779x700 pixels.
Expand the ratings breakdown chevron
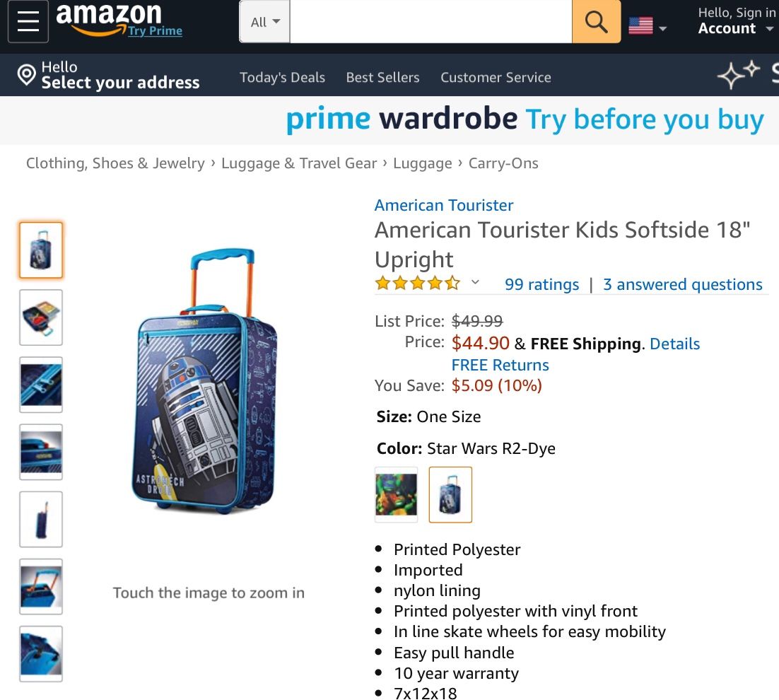(476, 283)
